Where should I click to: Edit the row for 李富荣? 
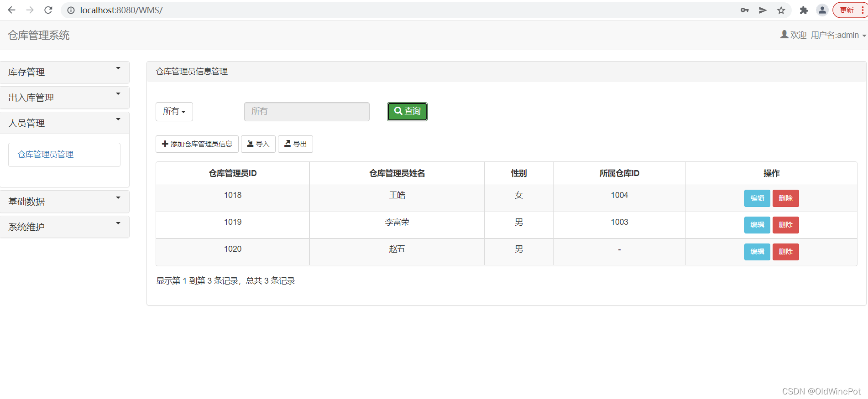pyautogui.click(x=757, y=225)
